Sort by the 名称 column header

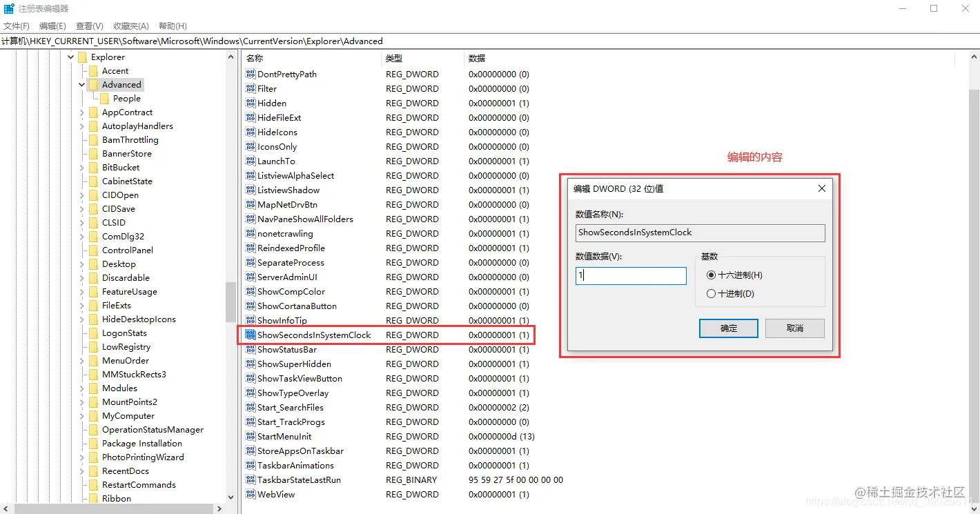[311, 58]
